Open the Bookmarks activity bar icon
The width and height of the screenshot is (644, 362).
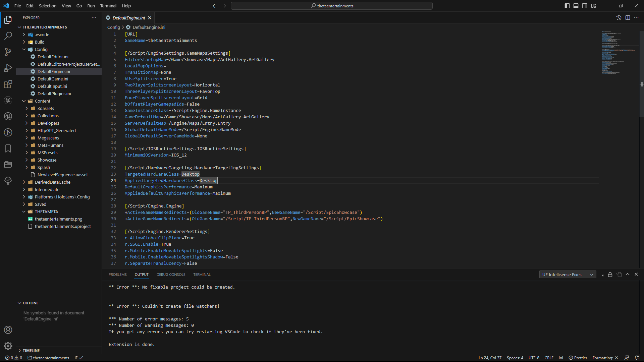(8, 148)
